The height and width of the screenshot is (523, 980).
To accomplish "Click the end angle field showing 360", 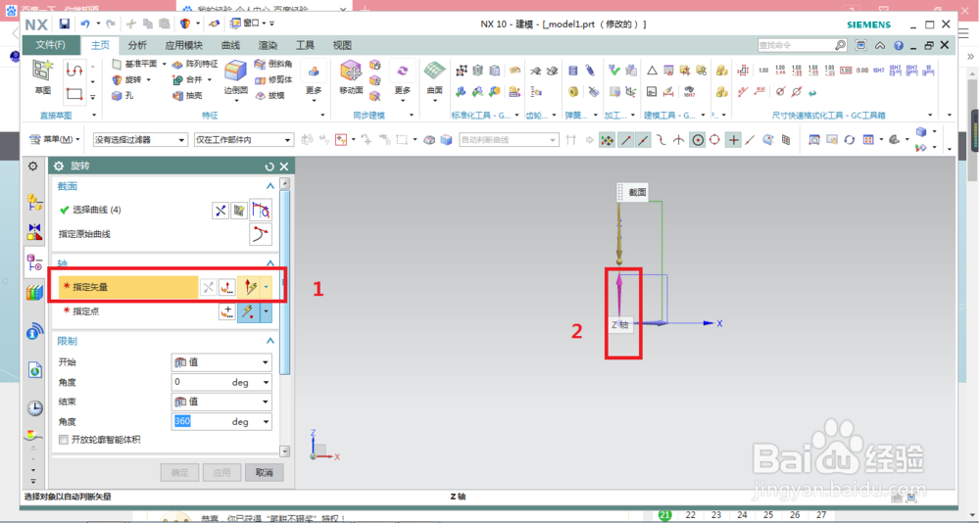I will click(221, 421).
